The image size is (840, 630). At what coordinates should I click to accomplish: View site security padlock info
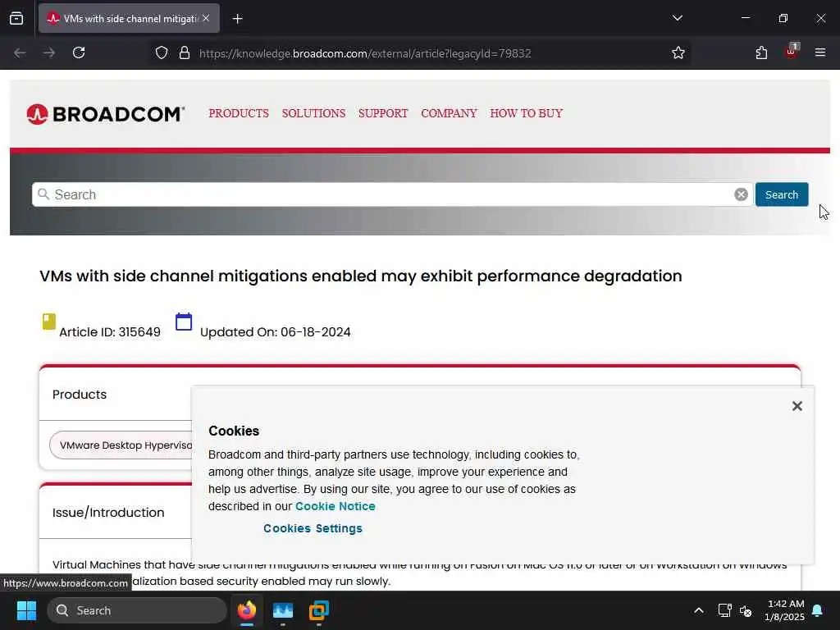point(185,53)
